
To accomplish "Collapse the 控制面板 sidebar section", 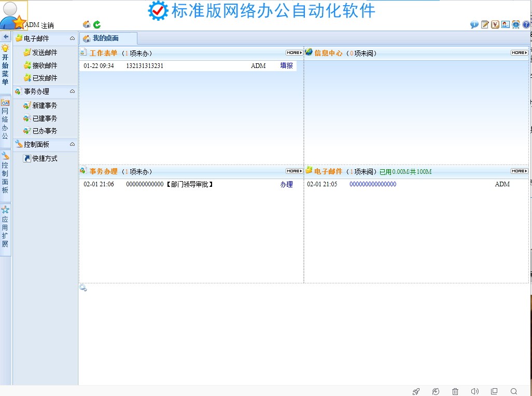I will (x=72, y=144).
